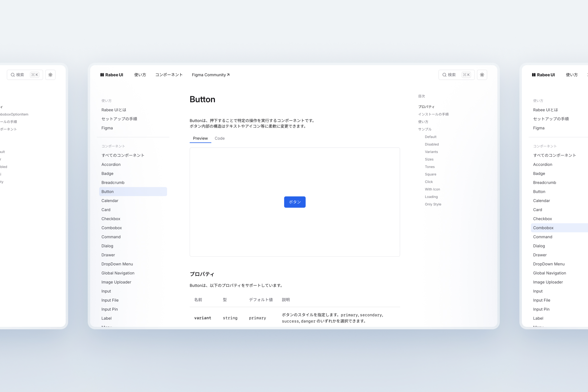Open Figma Community external link
This screenshot has height=392, width=588.
tap(210, 75)
